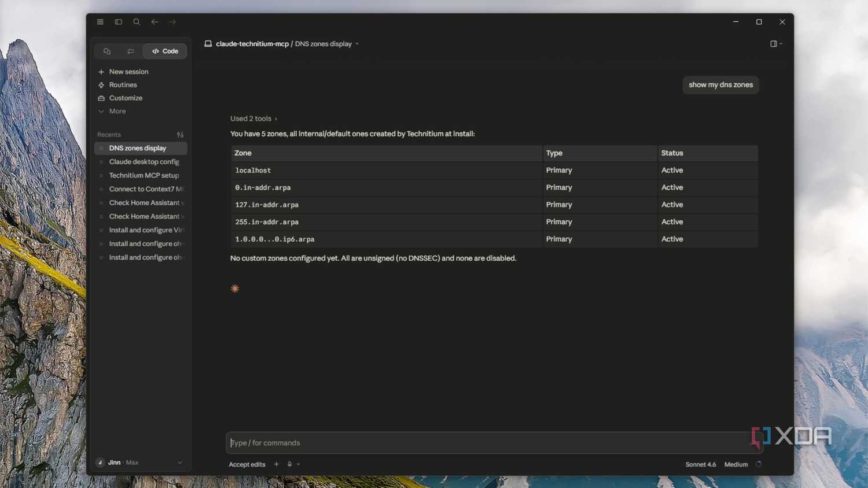Open search with magnifier icon
This screenshot has height=488, width=868.
[x=137, y=22]
